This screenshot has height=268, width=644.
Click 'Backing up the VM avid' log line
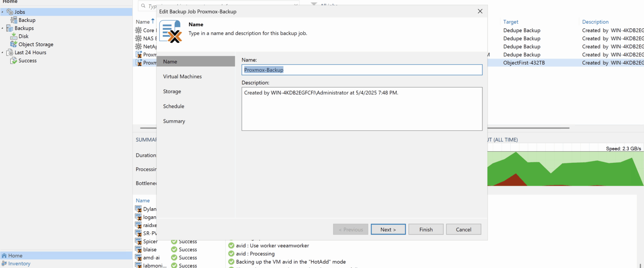click(x=291, y=262)
